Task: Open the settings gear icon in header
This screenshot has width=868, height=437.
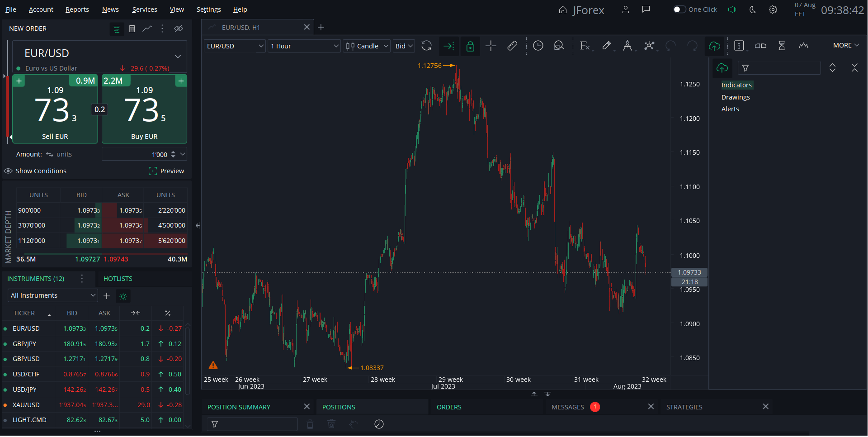Action: click(774, 9)
